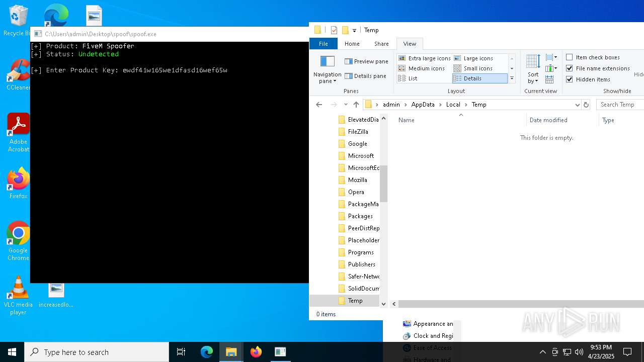Click the View ribbon tab
Screen dimensions: 644x362
tap(410, 44)
